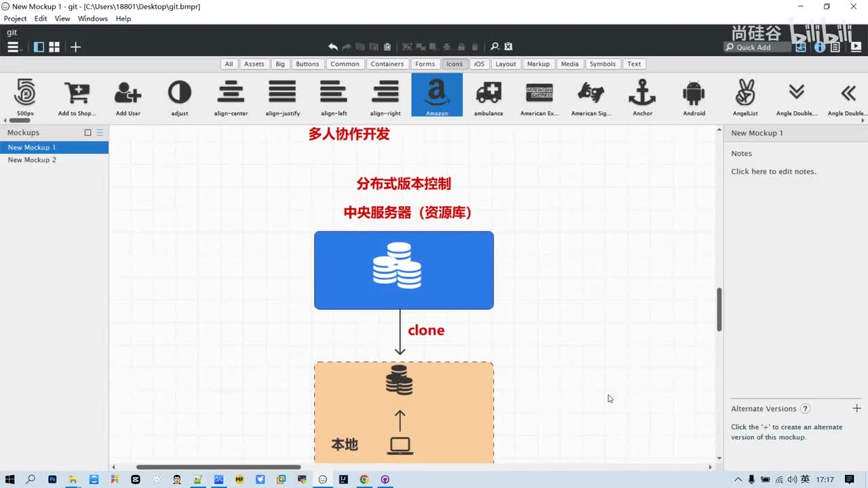Click the Paste clipboard icon

tap(387, 47)
